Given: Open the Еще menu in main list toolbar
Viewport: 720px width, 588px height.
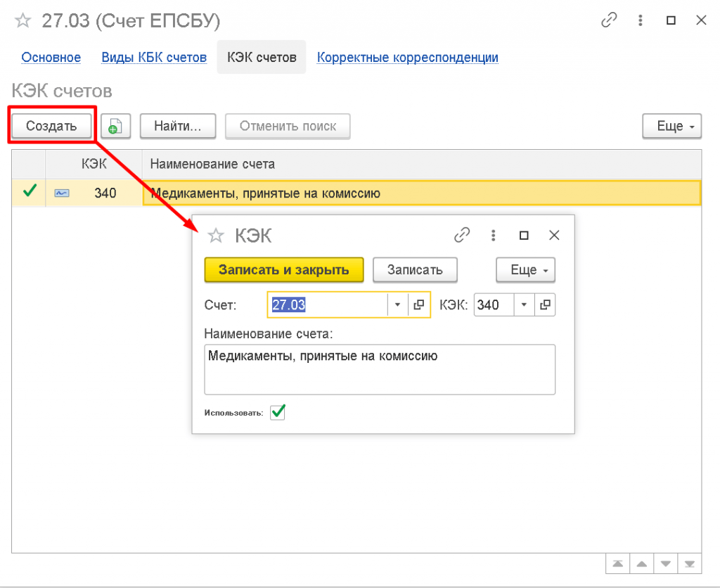Looking at the screenshot, I should pos(671,127).
